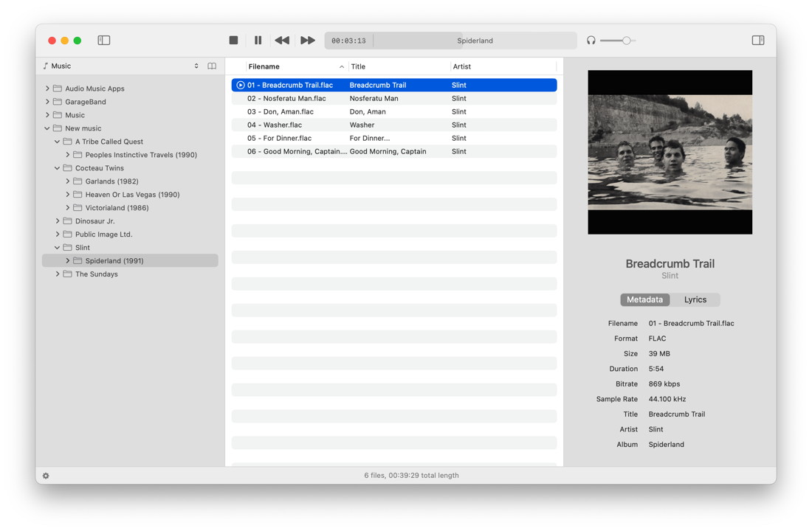Toggle the left sidebar panel icon
Viewport: 812px width, 531px height.
(x=104, y=41)
